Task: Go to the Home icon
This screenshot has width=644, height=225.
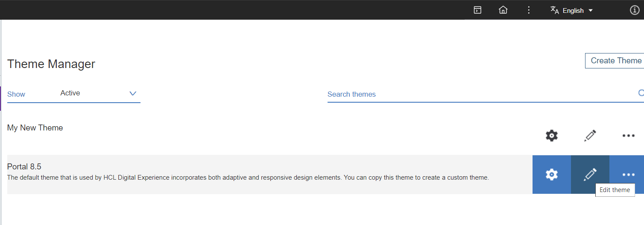Action: (503, 10)
